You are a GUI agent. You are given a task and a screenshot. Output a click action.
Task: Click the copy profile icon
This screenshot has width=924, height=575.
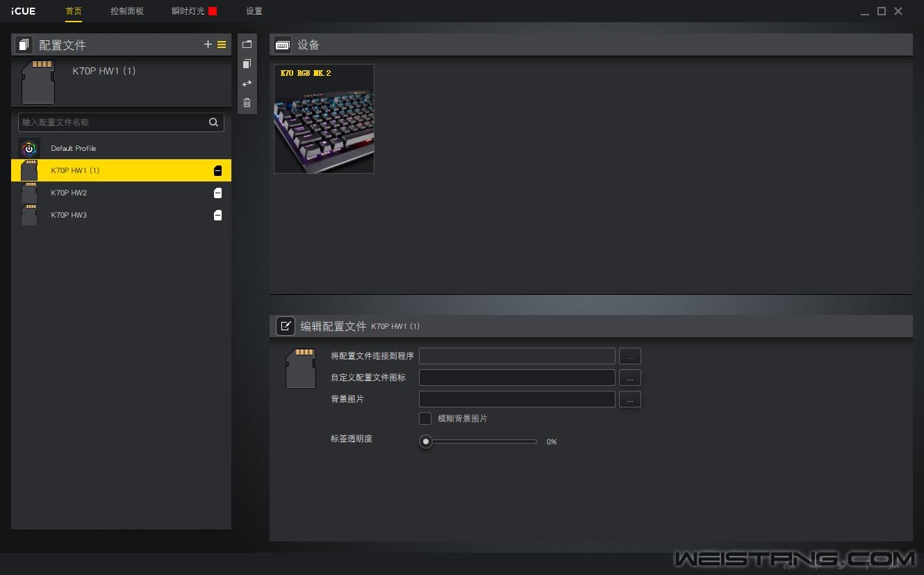[247, 64]
